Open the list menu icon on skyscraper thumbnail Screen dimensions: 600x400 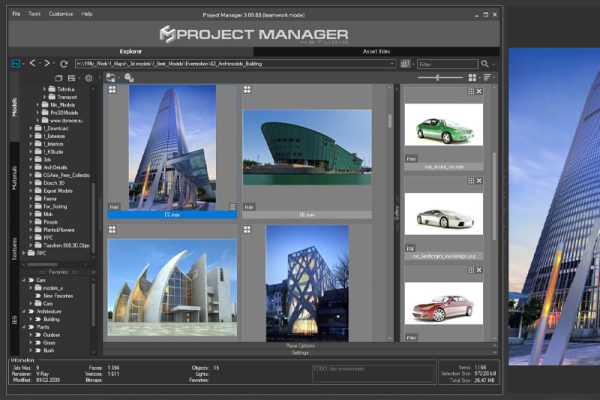tap(233, 207)
